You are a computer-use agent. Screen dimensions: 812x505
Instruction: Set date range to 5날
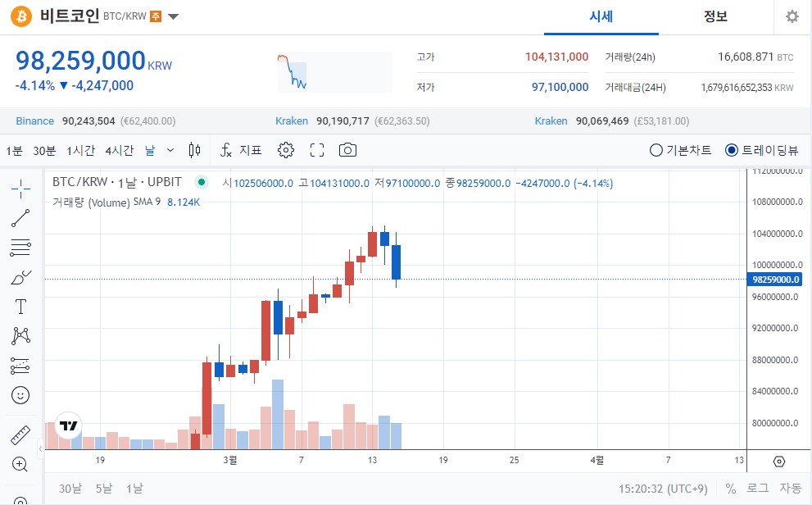click(104, 489)
